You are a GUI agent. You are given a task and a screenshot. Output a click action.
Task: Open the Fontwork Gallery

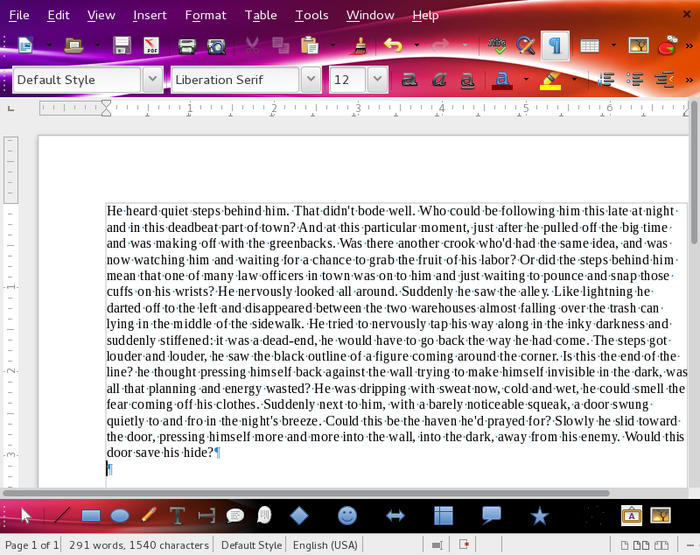[x=631, y=516]
